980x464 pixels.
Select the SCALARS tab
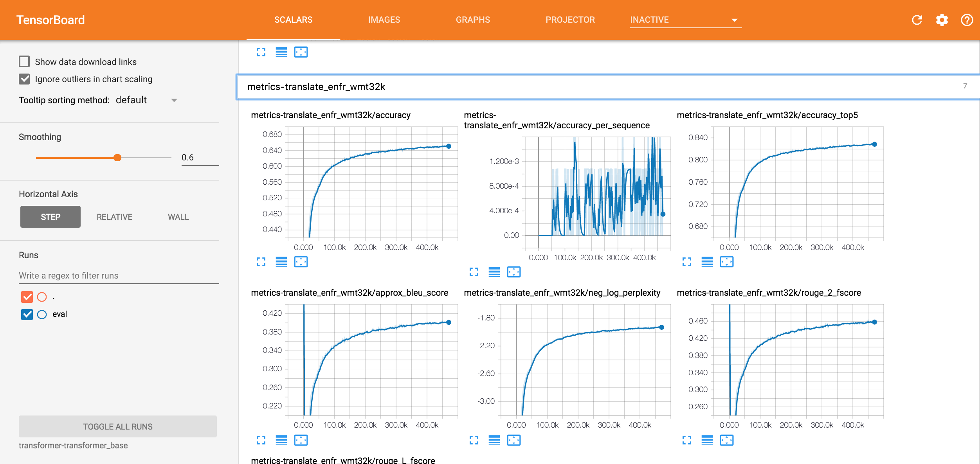click(293, 19)
